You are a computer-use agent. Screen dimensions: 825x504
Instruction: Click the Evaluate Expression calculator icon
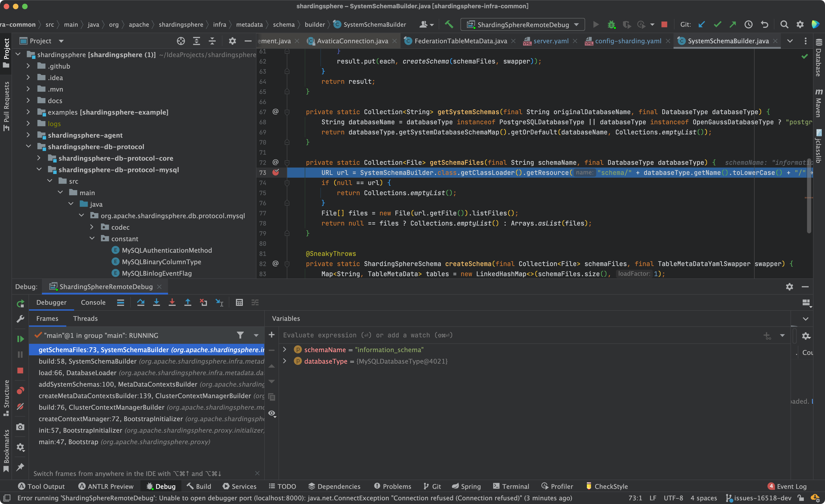[x=239, y=303]
